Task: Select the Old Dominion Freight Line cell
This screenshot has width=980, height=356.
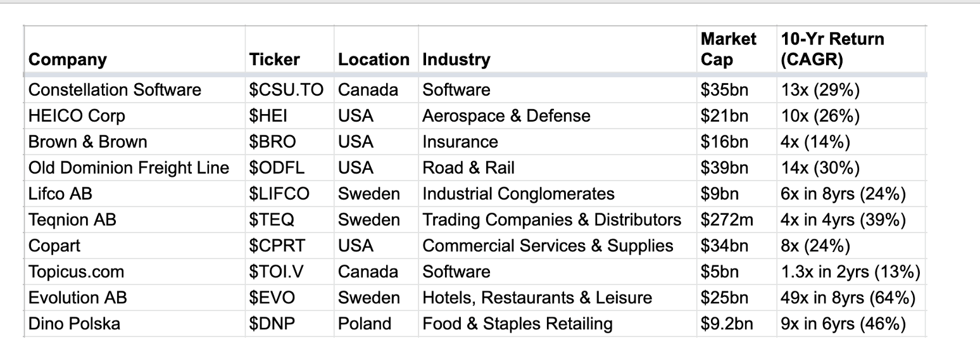Action: 129,168
